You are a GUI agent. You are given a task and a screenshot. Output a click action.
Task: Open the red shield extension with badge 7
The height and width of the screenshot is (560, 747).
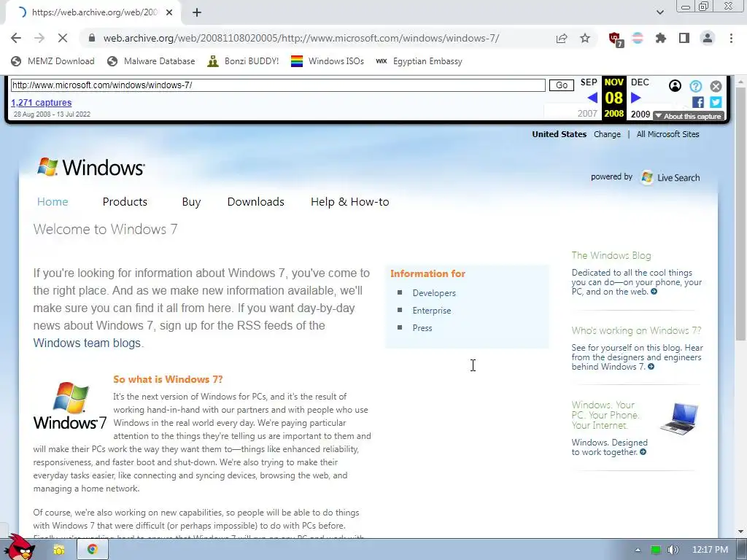coord(616,39)
